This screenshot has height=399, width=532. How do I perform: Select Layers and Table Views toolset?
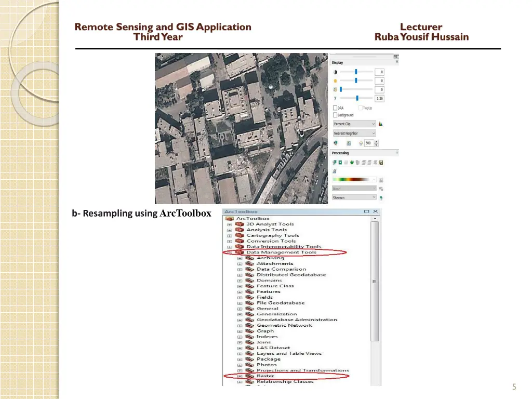[x=289, y=353]
